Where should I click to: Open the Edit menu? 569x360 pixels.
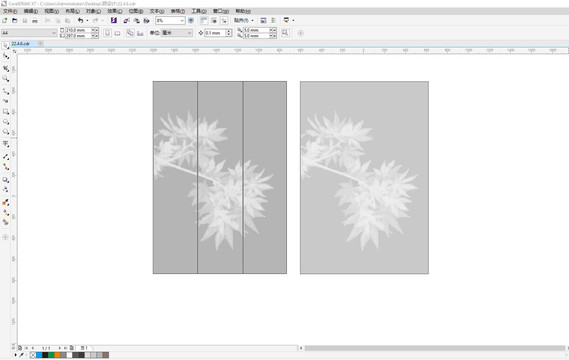[x=30, y=11]
